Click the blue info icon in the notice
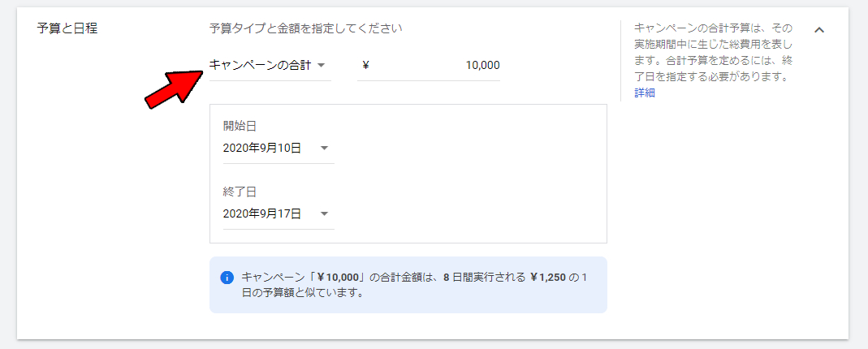 tap(227, 278)
